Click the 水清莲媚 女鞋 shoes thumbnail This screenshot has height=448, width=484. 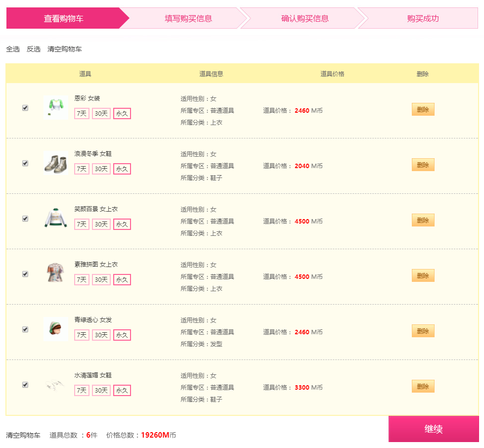55,384
